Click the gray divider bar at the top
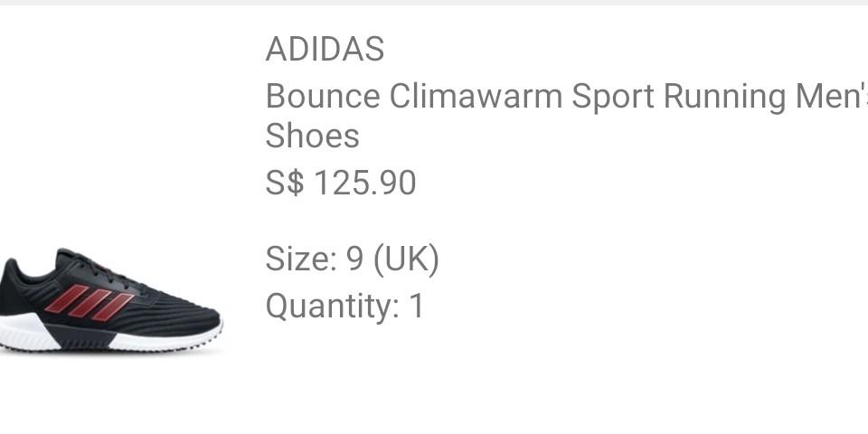This screenshot has height=434, width=868. 434,3
